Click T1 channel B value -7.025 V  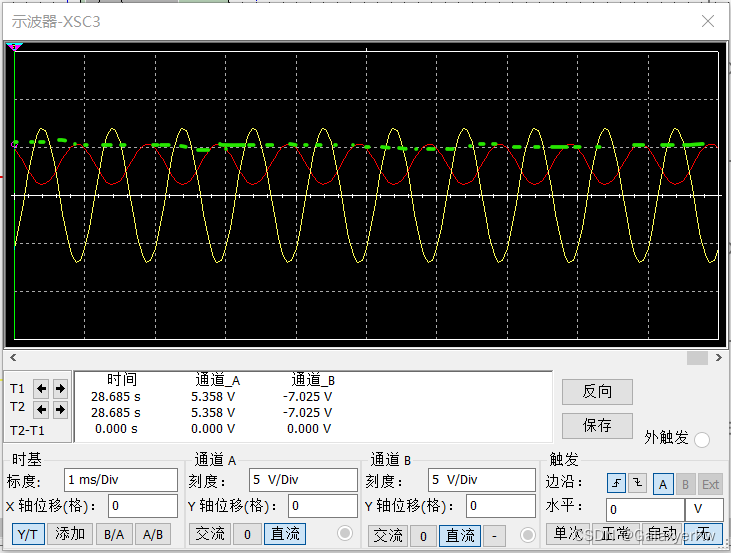pyautogui.click(x=307, y=397)
